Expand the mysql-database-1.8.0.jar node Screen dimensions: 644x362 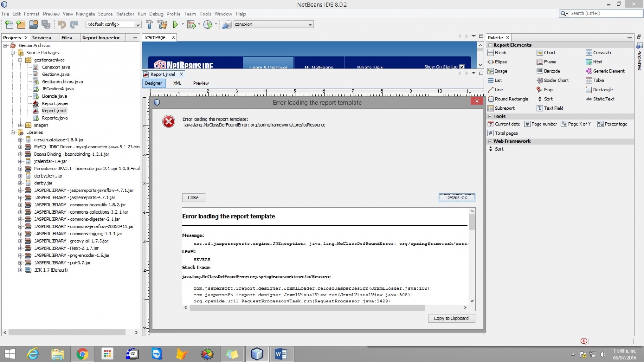click(20, 140)
